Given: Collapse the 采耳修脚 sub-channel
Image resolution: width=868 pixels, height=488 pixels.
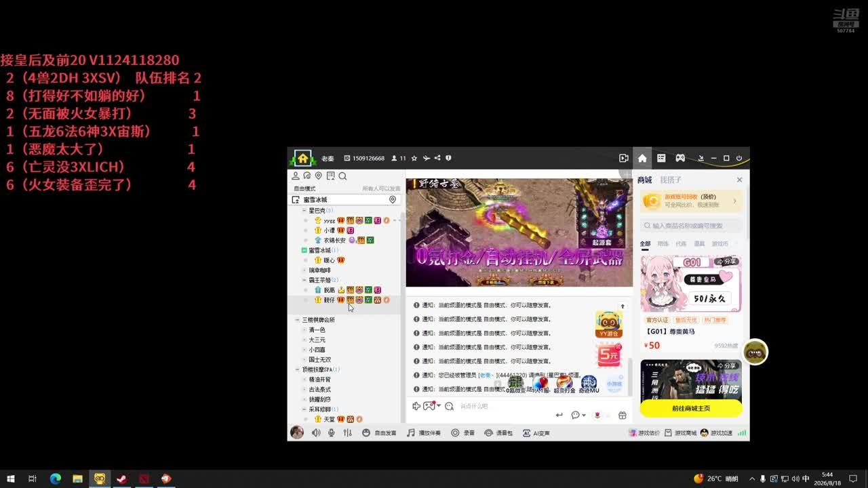Looking at the screenshot, I should [304, 409].
